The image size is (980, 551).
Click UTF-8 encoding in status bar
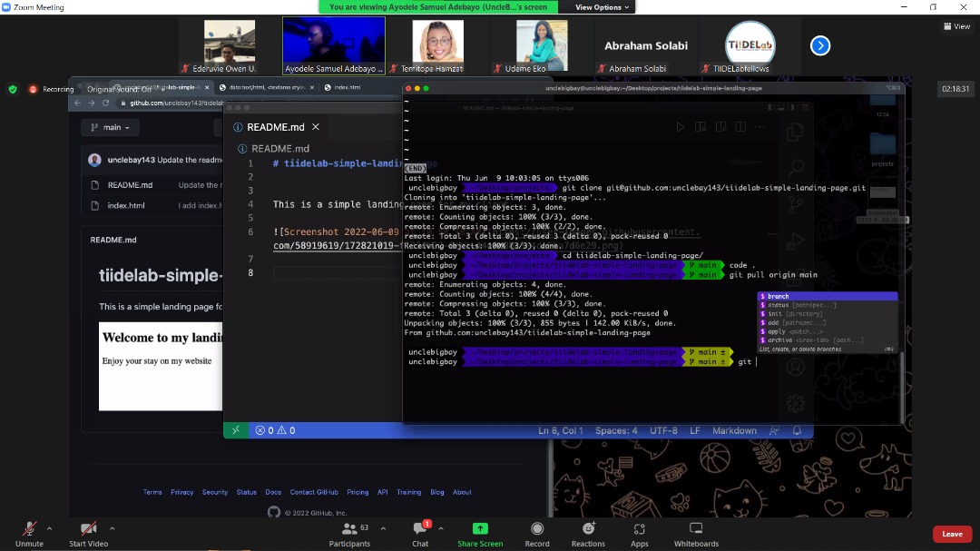[x=663, y=430]
